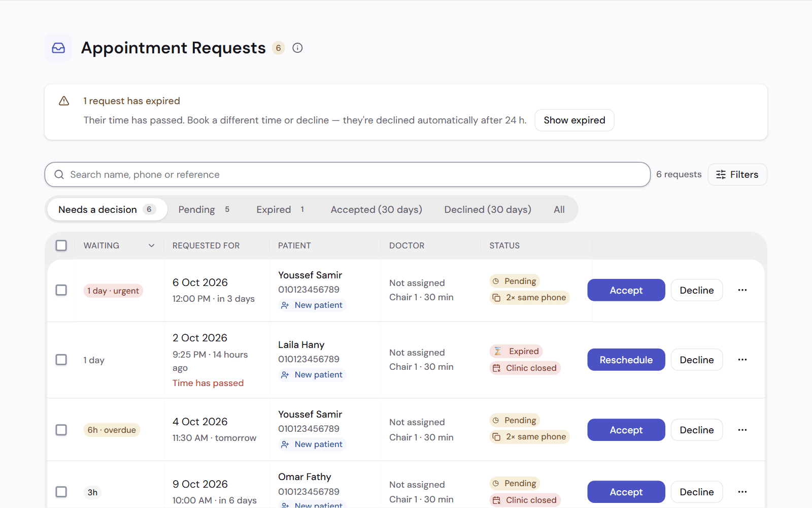Accept the 6 Oct 2026 Youssef Samir request
The image size is (812, 508).
[626, 290]
